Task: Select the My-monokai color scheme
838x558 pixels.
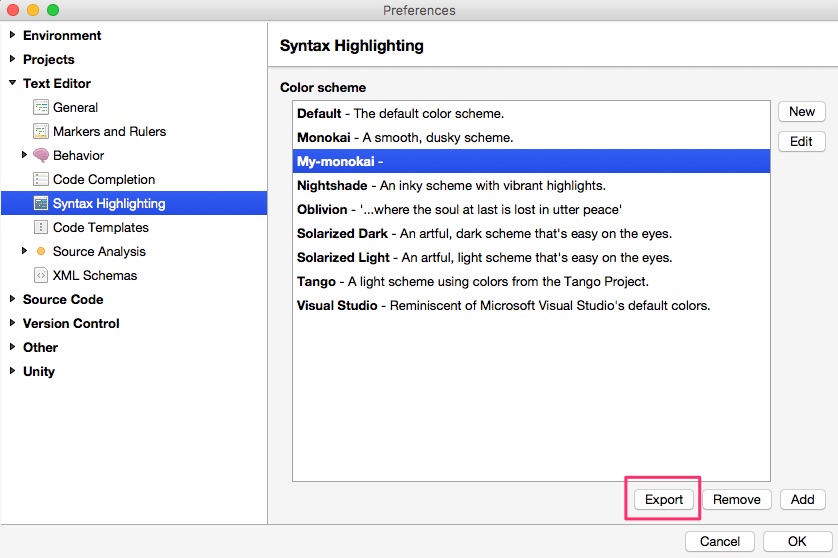Action: pos(531,161)
